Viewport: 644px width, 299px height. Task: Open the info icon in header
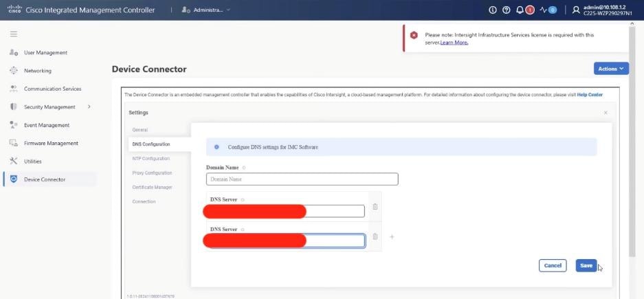coord(493,10)
